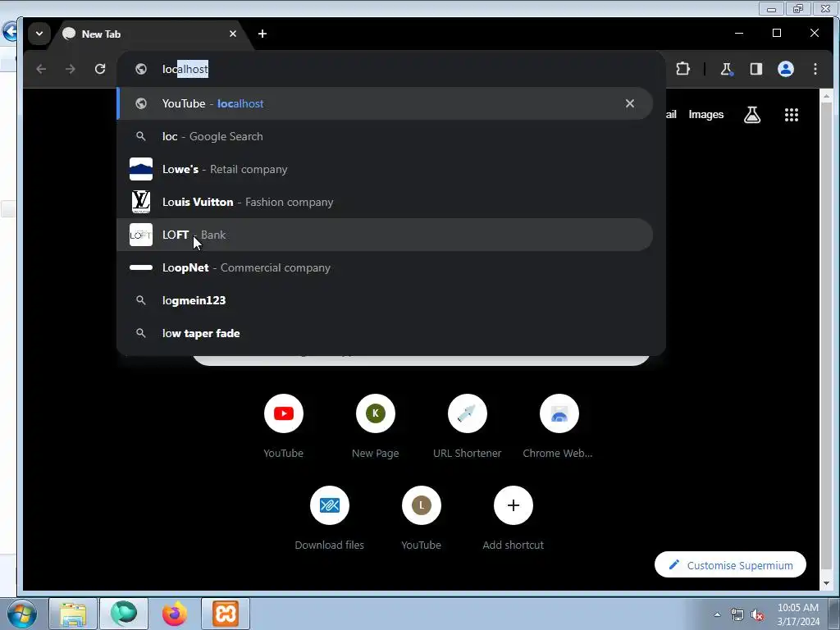Toggle the side panel icon
Image resolution: width=840 pixels, height=630 pixels.
click(x=756, y=69)
